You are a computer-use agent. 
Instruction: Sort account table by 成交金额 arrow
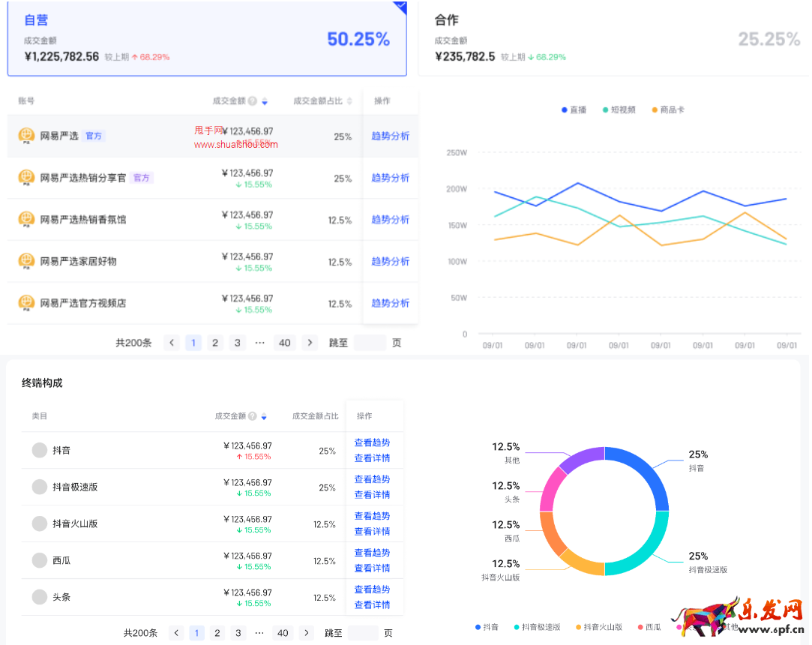tap(265, 101)
